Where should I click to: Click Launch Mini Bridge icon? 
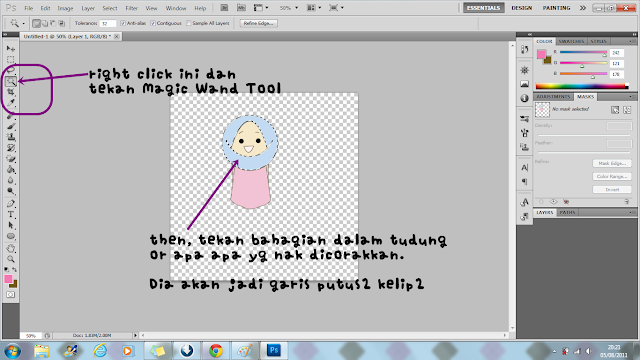pos(241,8)
